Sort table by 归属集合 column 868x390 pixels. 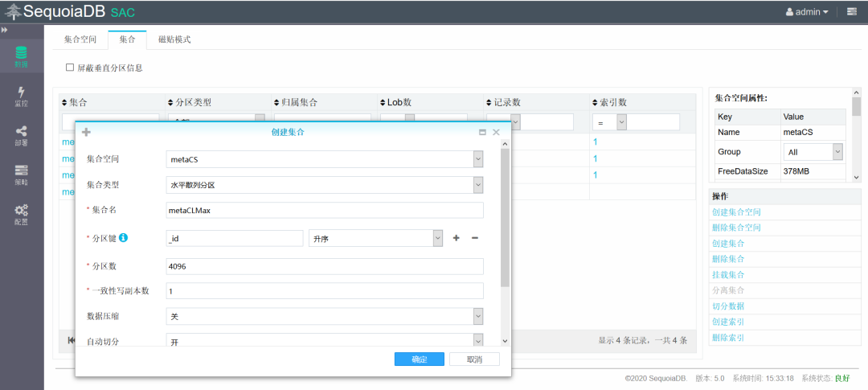296,102
